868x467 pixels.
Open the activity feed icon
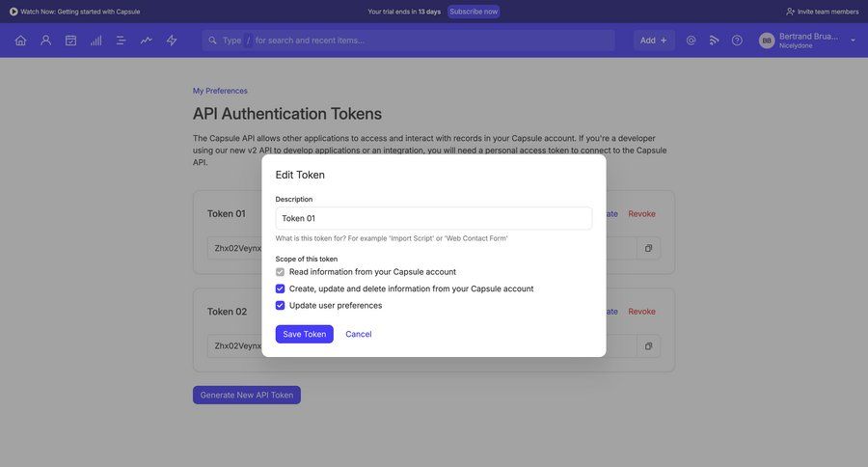714,41
